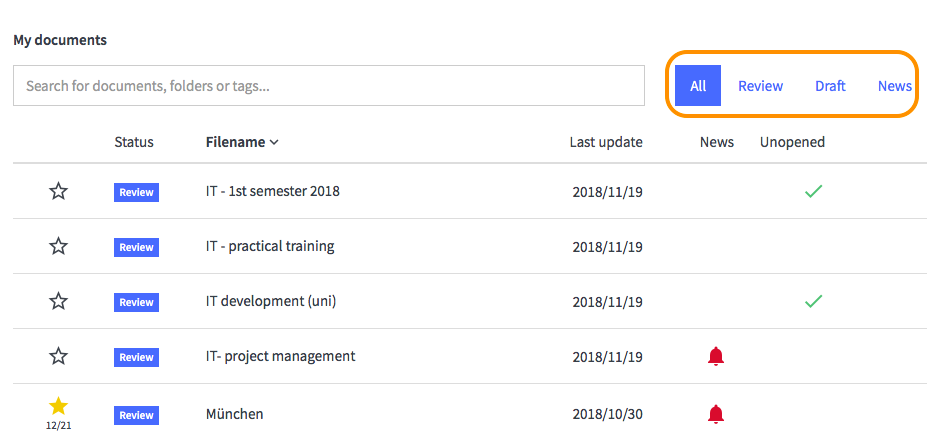Image resolution: width=938 pixels, height=441 pixels.
Task: Switch to the Draft filter tab
Action: (x=830, y=86)
